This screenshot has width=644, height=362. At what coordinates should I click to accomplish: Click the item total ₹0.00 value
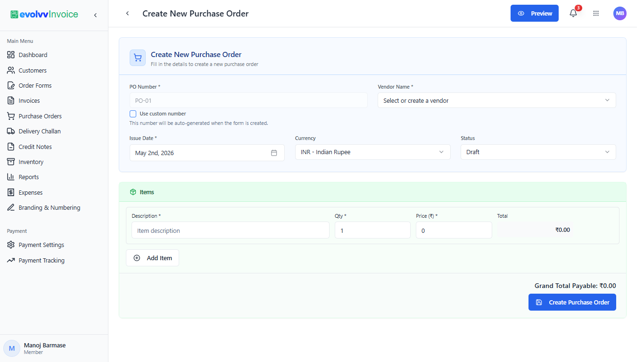[562, 230]
